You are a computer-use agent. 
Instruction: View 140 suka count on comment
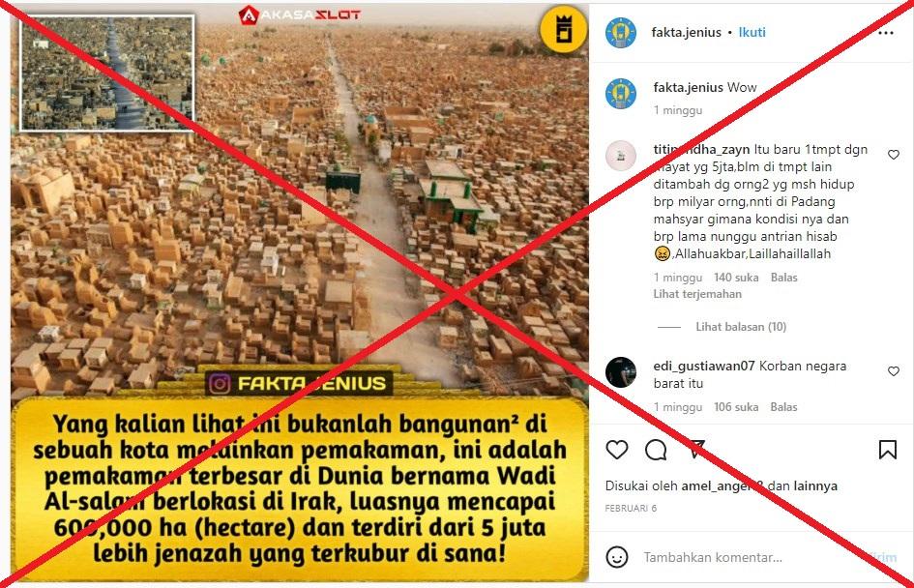pyautogui.click(x=736, y=278)
